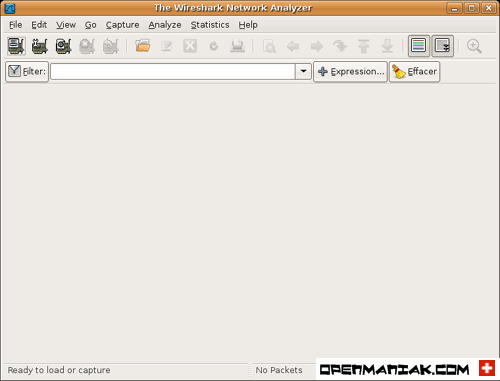Close the Wireshark window
Image resolution: width=500 pixels, height=381 pixels.
tap(489, 8)
